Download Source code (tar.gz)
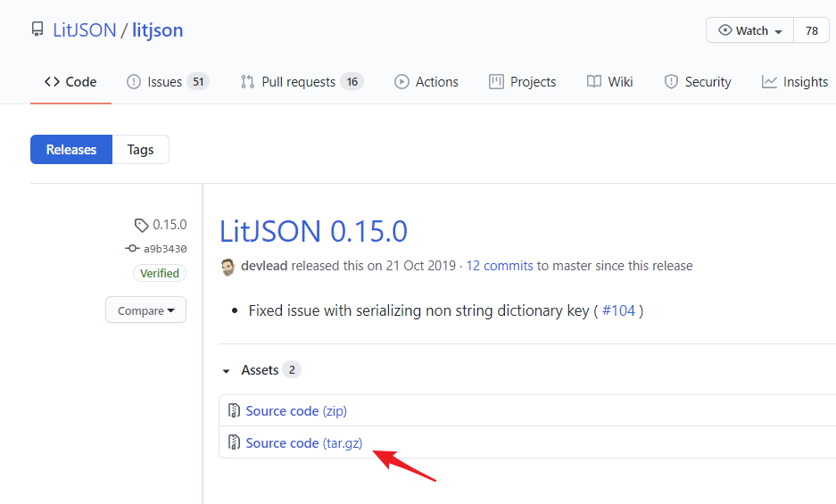The width and height of the screenshot is (836, 504). tap(304, 442)
